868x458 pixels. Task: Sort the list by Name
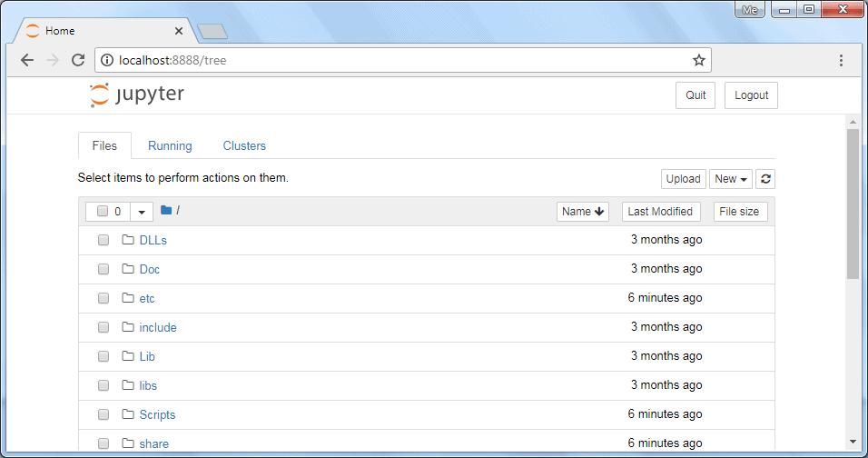(582, 212)
